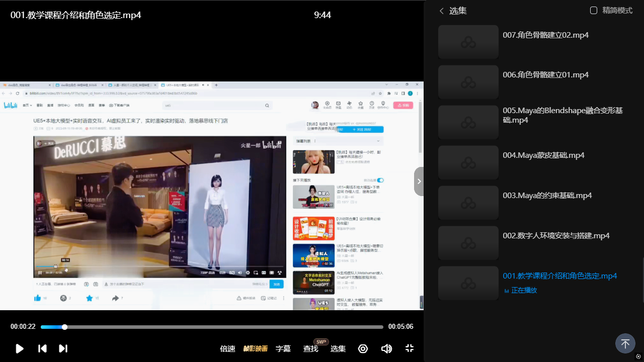Open the 倍速 playback speed menu

[227, 348]
